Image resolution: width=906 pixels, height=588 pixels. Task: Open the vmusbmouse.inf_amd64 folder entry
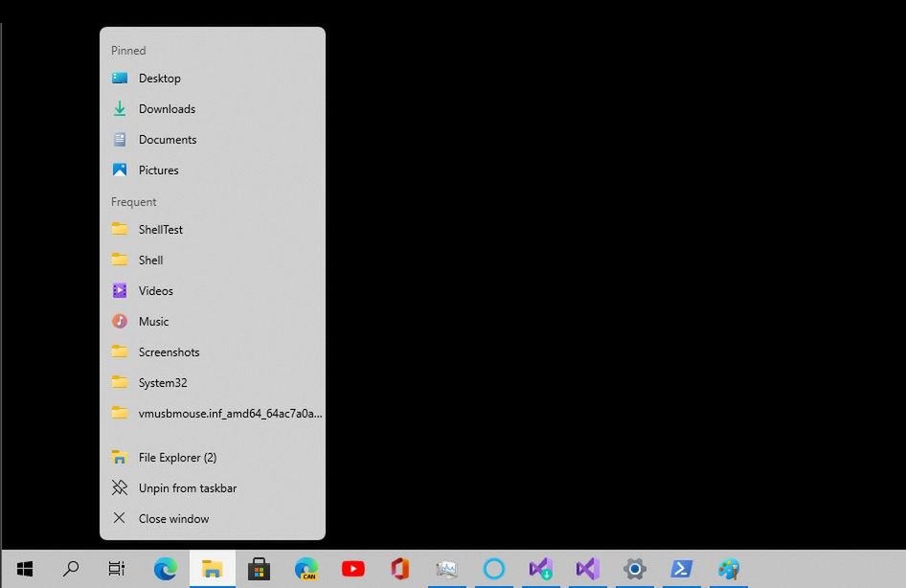(x=230, y=413)
